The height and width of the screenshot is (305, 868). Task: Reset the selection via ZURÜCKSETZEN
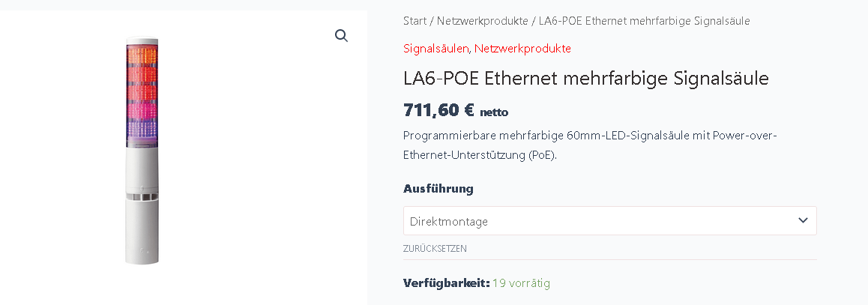pos(435,249)
